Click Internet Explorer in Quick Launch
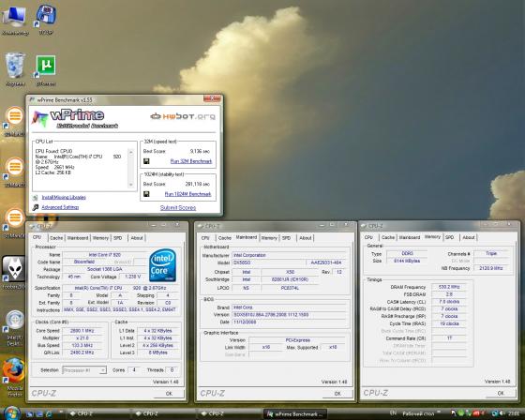The image size is (525, 420). tap(49, 414)
